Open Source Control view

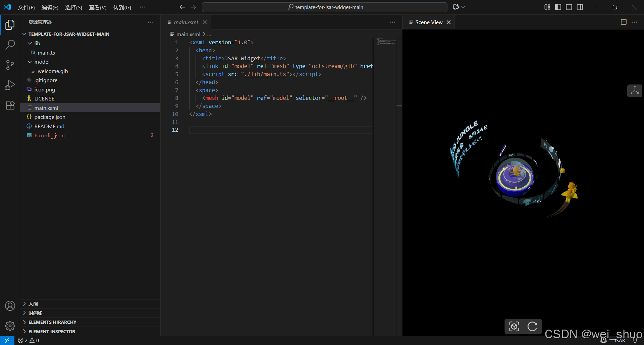[x=10, y=65]
